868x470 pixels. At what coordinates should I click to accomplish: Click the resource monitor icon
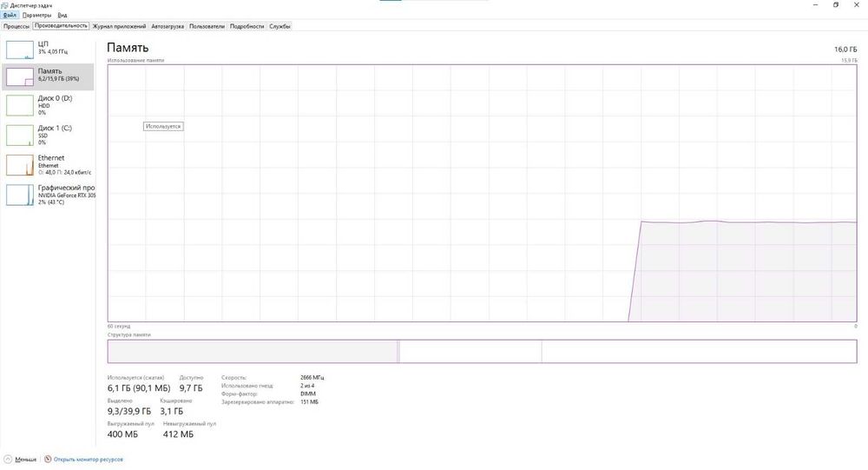pyautogui.click(x=48, y=459)
